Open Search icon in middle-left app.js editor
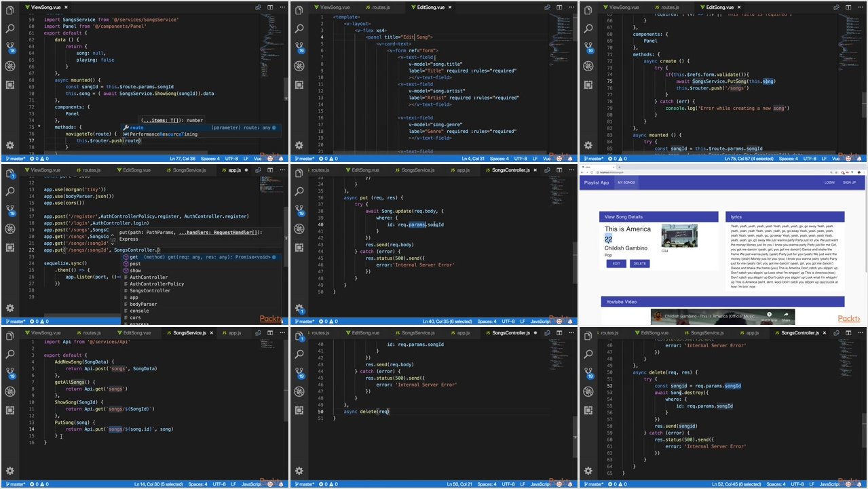868x489 pixels. pos(10,192)
